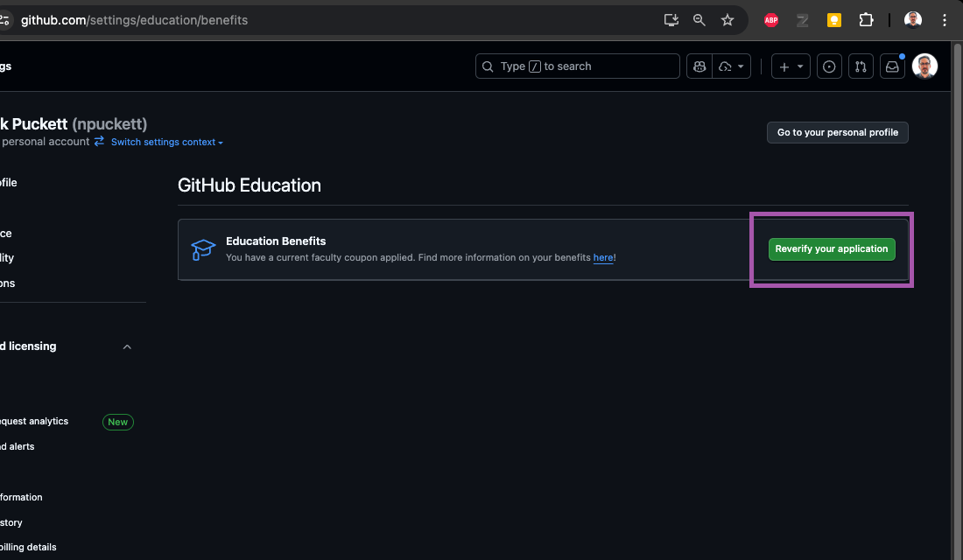Open the Chrome three-dot menu

(945, 20)
